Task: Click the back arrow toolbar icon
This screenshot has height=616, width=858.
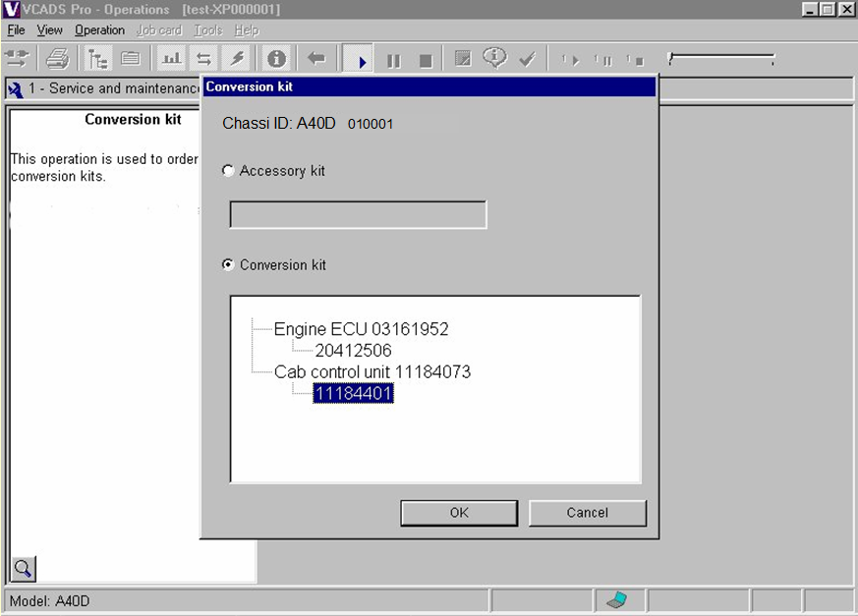Action: pyautogui.click(x=316, y=58)
